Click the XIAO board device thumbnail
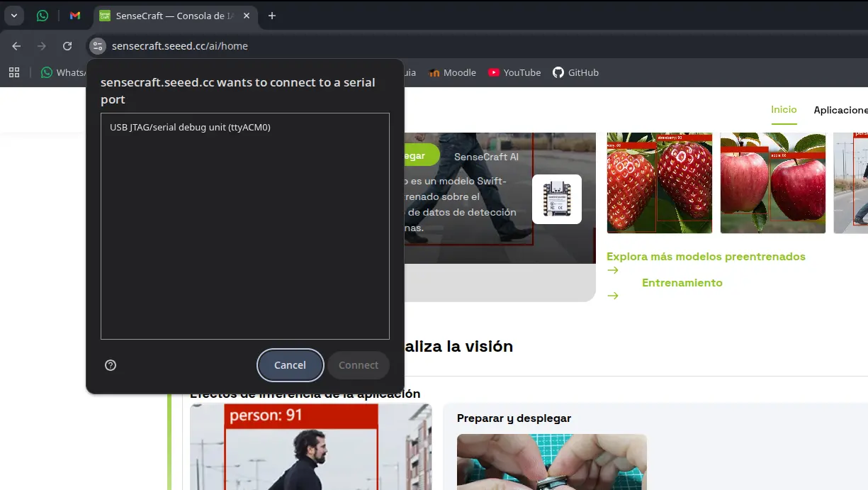This screenshot has width=868, height=490. pos(557,199)
